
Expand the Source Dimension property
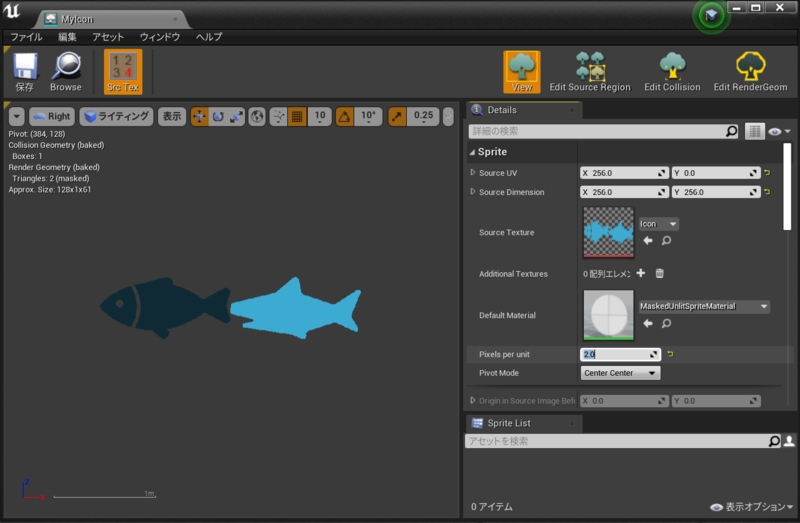point(472,192)
